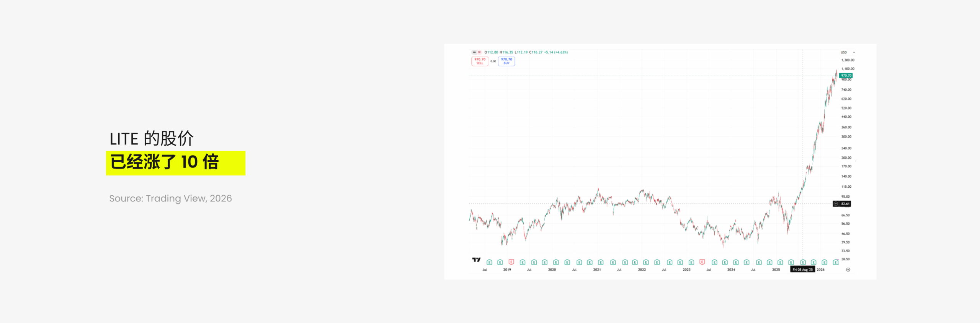
Task: Toggle the dash icon in the chart legend
Action: 474,52
